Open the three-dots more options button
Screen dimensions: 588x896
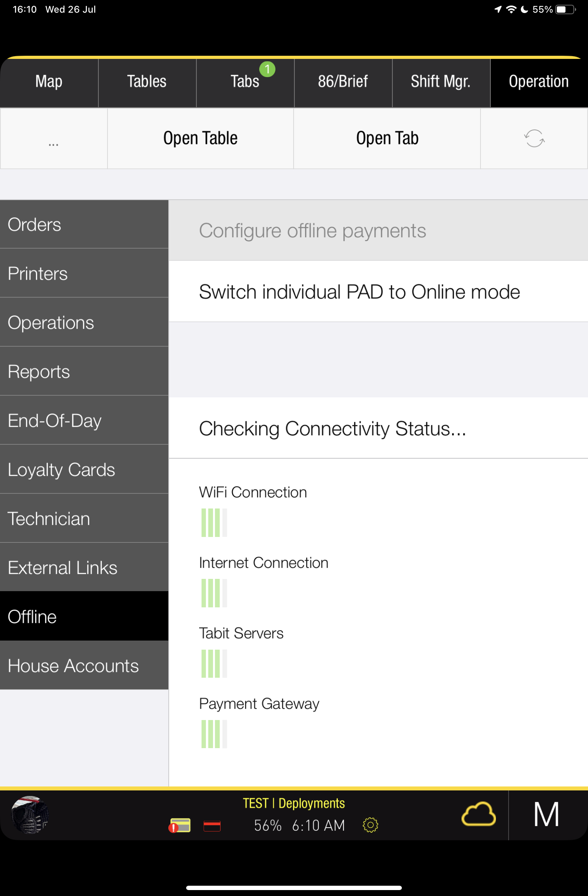point(54,138)
